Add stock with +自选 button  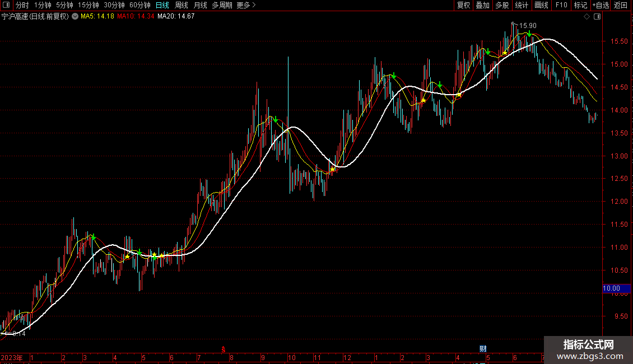[601, 5]
